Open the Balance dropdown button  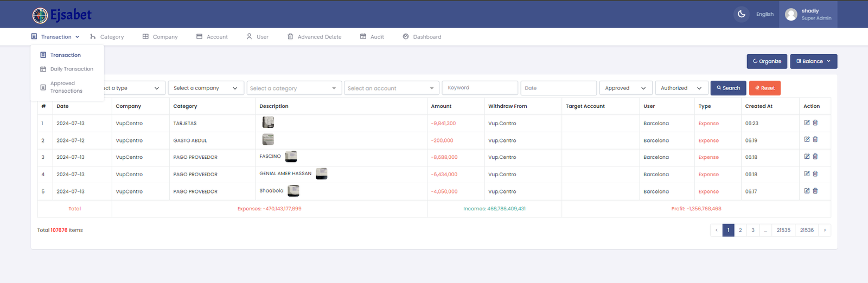pyautogui.click(x=813, y=61)
